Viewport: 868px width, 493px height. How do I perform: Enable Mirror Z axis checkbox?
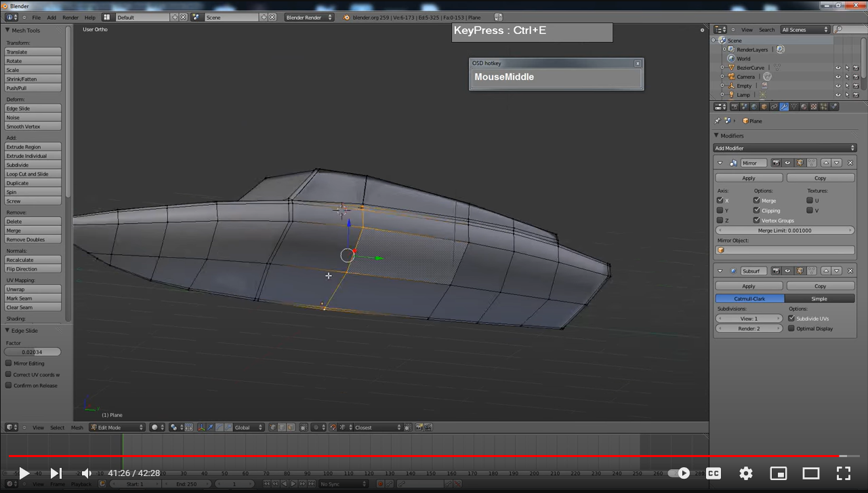tap(720, 220)
